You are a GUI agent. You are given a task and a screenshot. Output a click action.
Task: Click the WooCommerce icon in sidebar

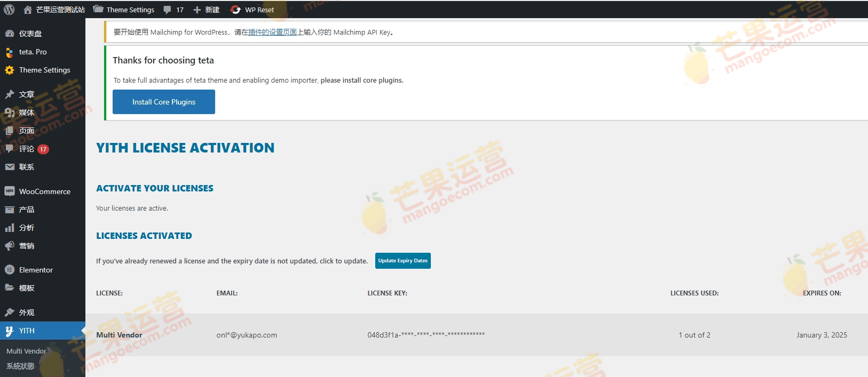coord(10,191)
